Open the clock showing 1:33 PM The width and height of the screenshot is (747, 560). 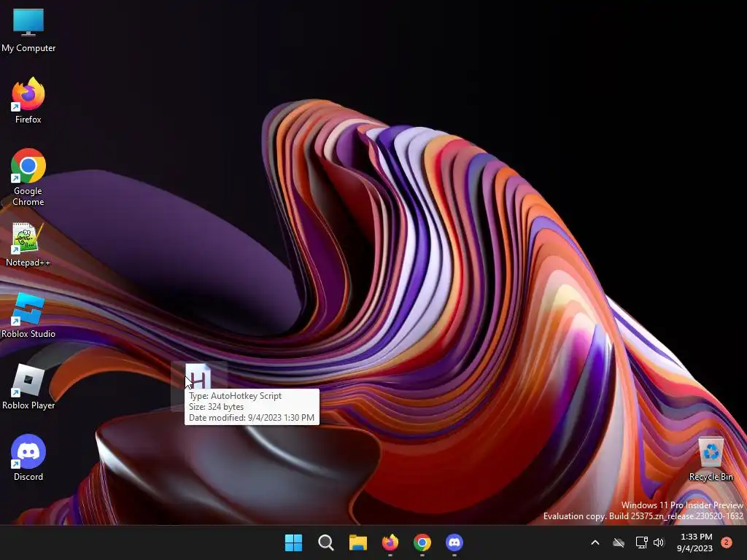click(x=695, y=542)
